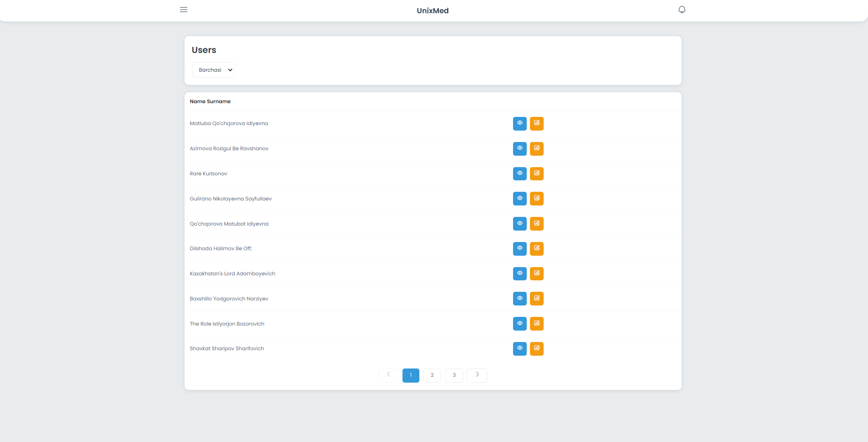Screen dimensions: 868x442
Task: View Shavkat Sharipov Sharifovich's details
Action: (x=519, y=348)
